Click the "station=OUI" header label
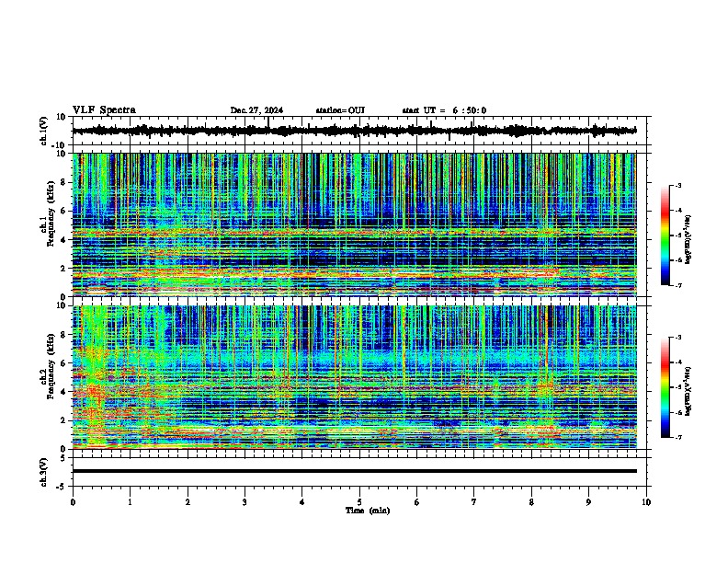728x563 pixels. point(340,110)
